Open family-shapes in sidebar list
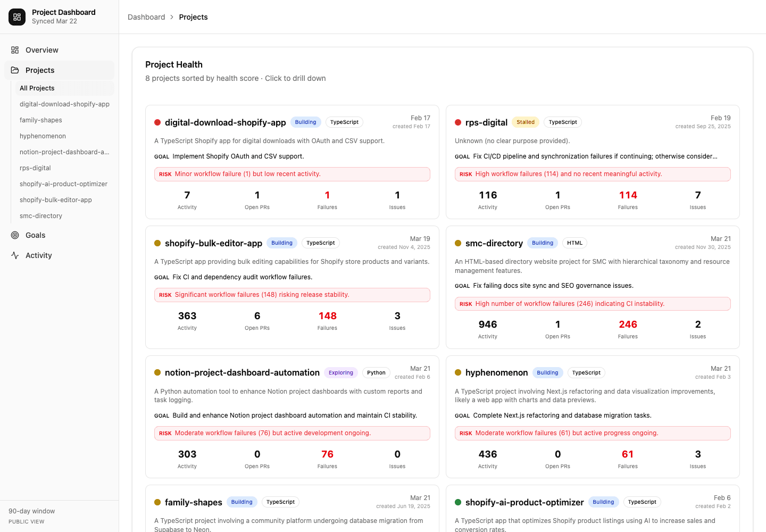Screen dimensions: 766x532 tap(64, 120)
